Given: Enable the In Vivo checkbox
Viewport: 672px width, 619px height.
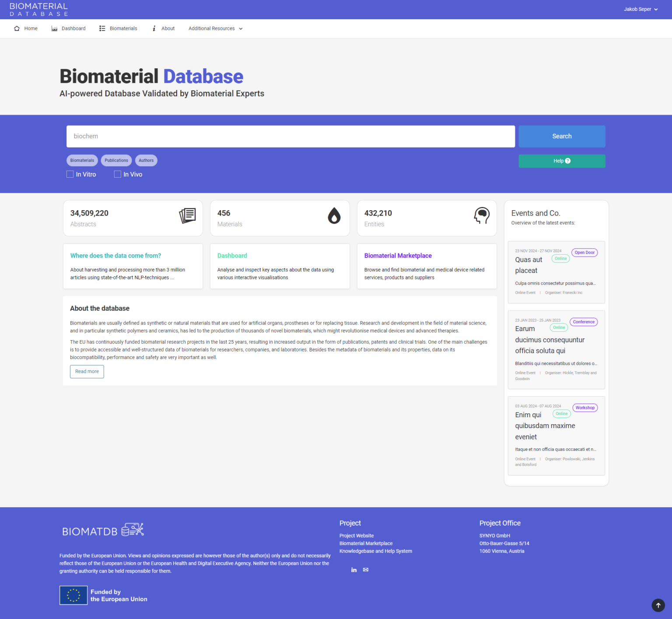Looking at the screenshot, I should (x=117, y=174).
